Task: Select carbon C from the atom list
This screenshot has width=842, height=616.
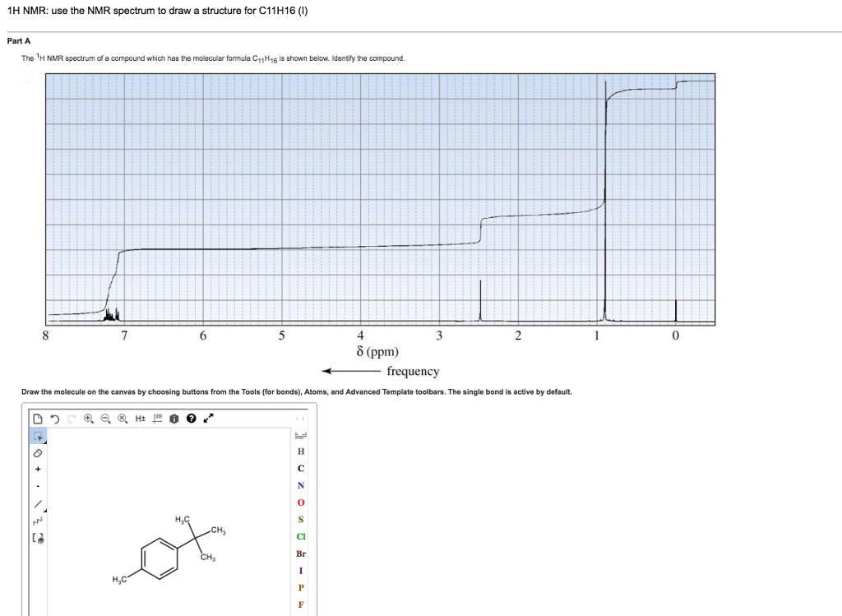Action: point(301,468)
